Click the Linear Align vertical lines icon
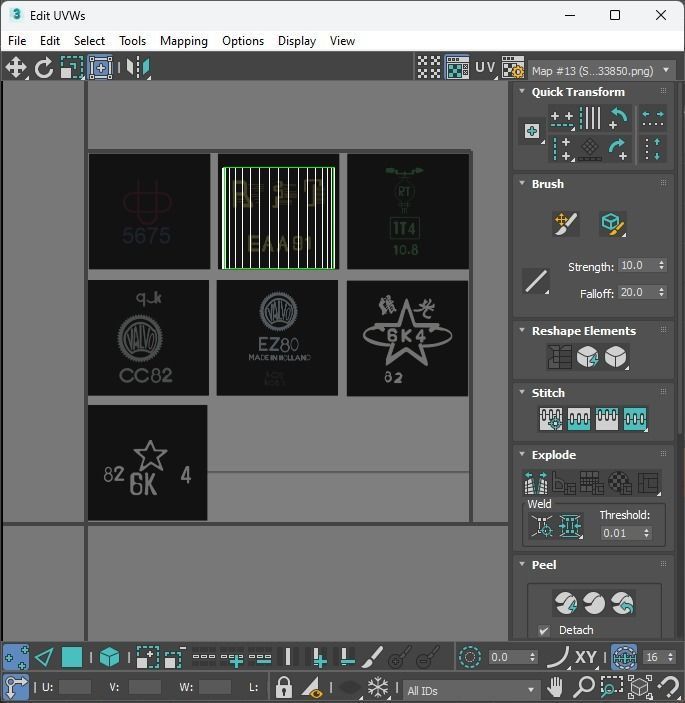 [x=590, y=118]
